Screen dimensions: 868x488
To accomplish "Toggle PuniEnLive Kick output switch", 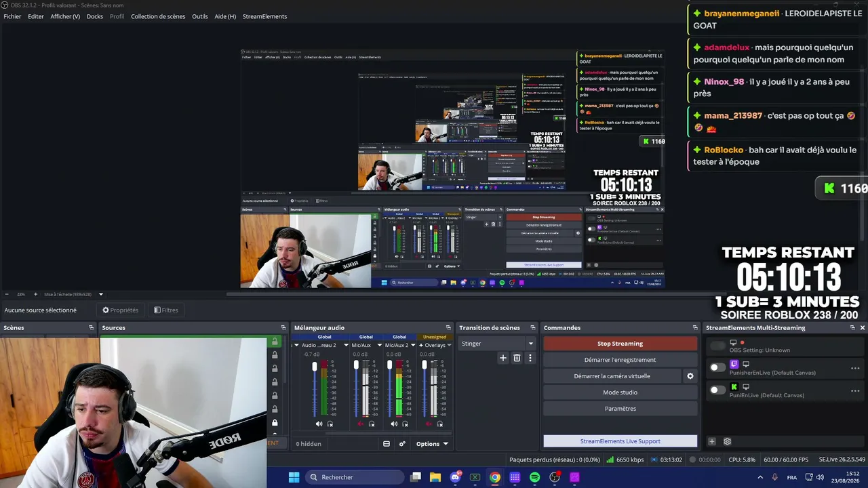I will point(717,390).
